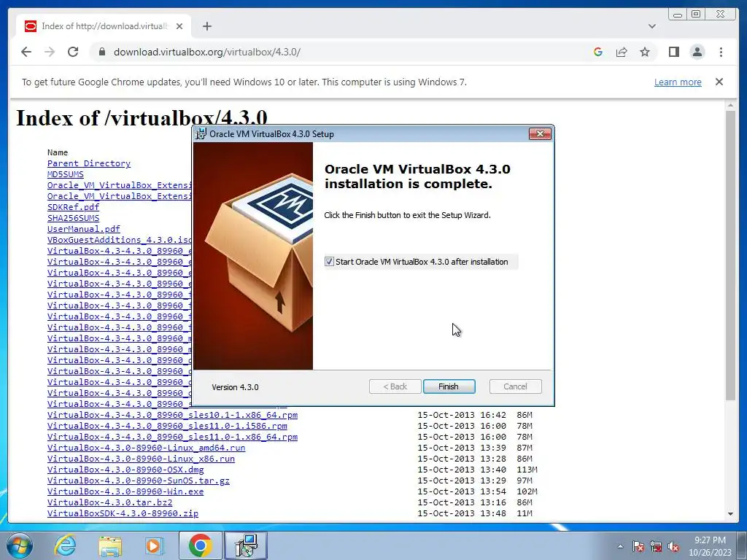Click the vertical scrollbar thumb

tap(730, 255)
